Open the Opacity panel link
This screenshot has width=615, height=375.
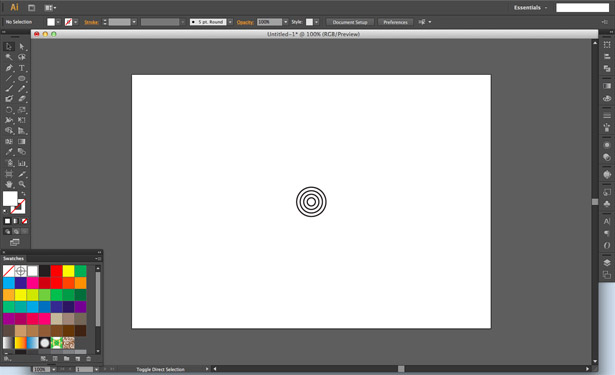coord(245,22)
